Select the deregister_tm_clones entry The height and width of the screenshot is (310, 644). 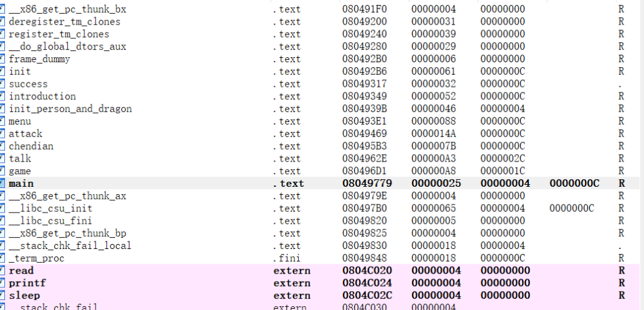(64, 21)
